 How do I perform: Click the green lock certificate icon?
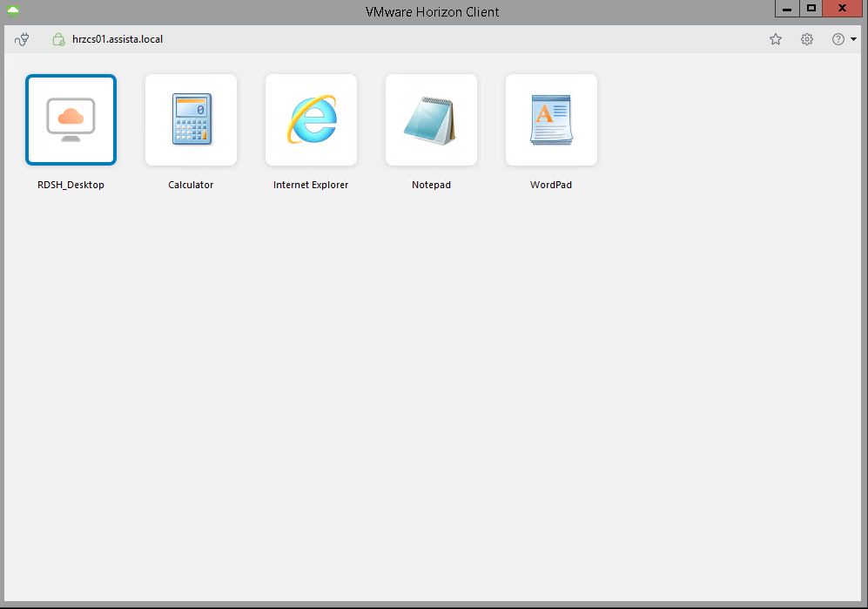(x=58, y=39)
